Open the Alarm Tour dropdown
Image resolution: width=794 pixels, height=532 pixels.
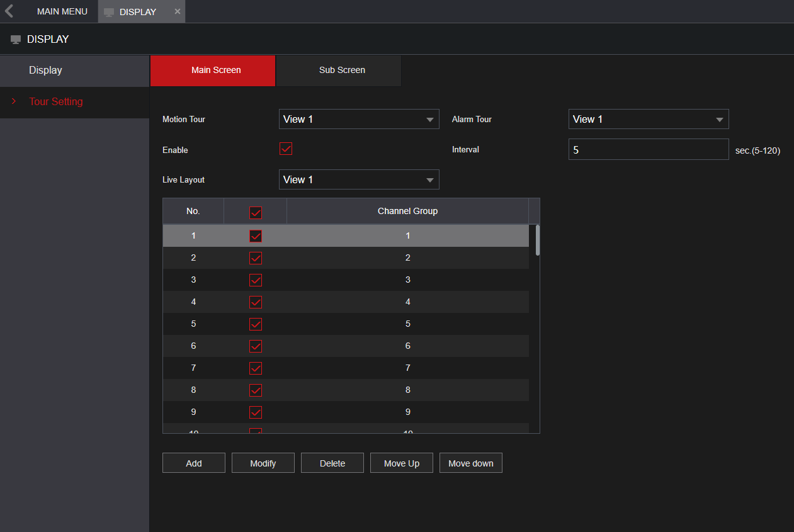pos(649,119)
